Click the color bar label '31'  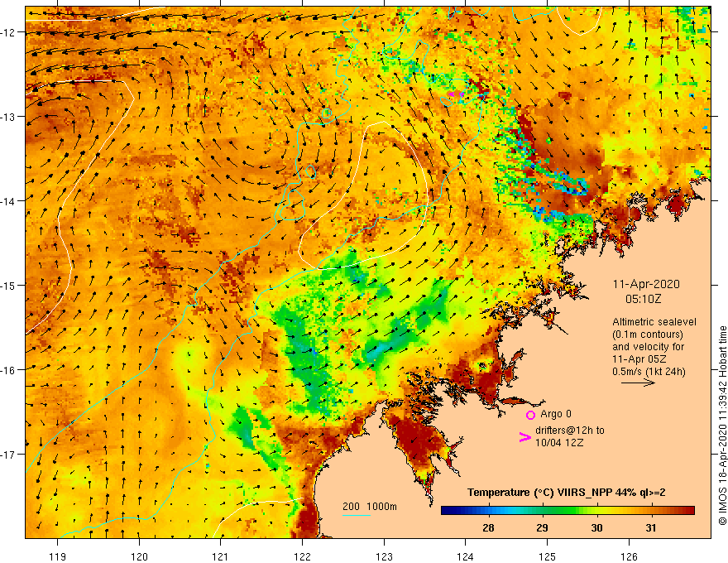pyautogui.click(x=651, y=527)
